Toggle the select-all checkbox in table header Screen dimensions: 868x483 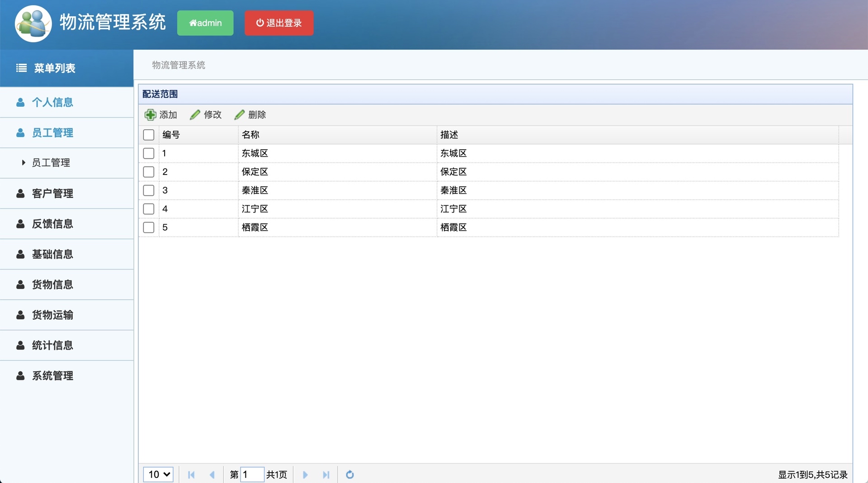click(x=149, y=134)
